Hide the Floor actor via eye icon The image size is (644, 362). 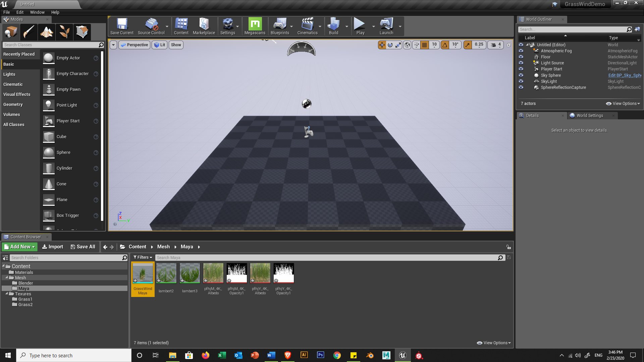tap(521, 57)
